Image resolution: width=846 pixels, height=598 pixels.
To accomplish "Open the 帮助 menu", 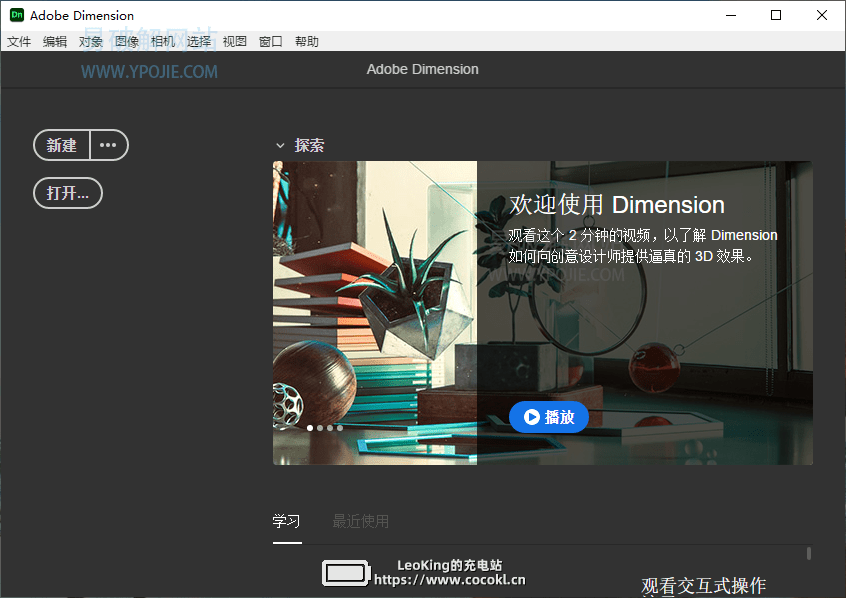I will pos(306,42).
